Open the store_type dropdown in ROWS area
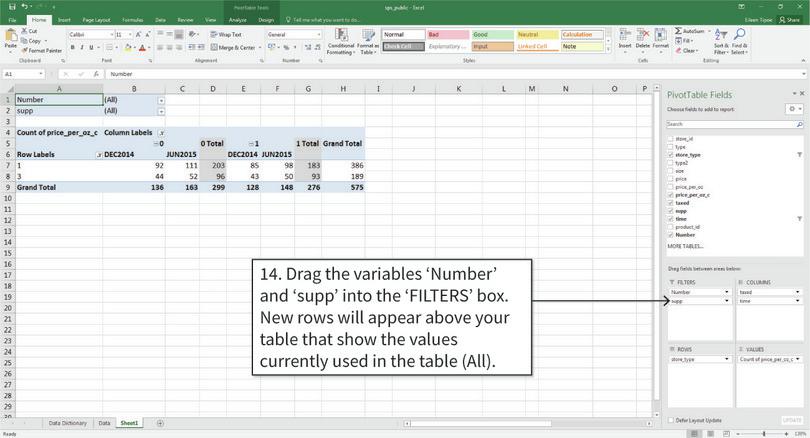Screen dimensions: 810x438 pyautogui.click(x=726, y=359)
